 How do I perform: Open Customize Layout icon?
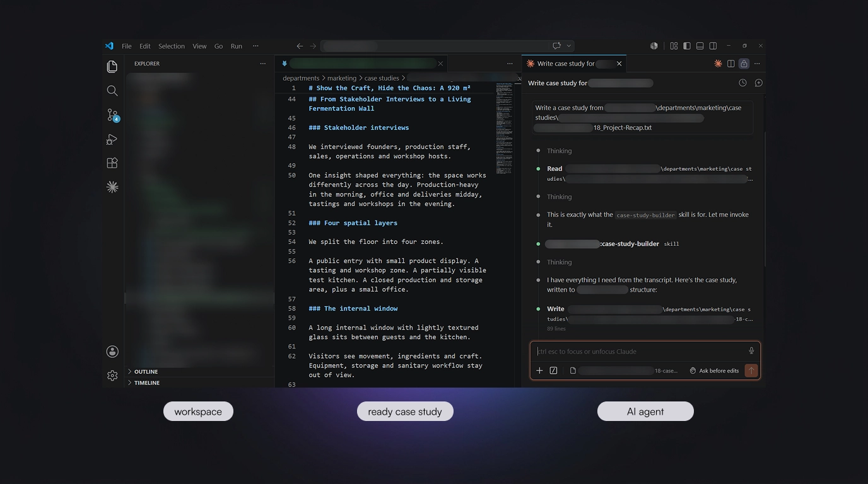pos(674,46)
